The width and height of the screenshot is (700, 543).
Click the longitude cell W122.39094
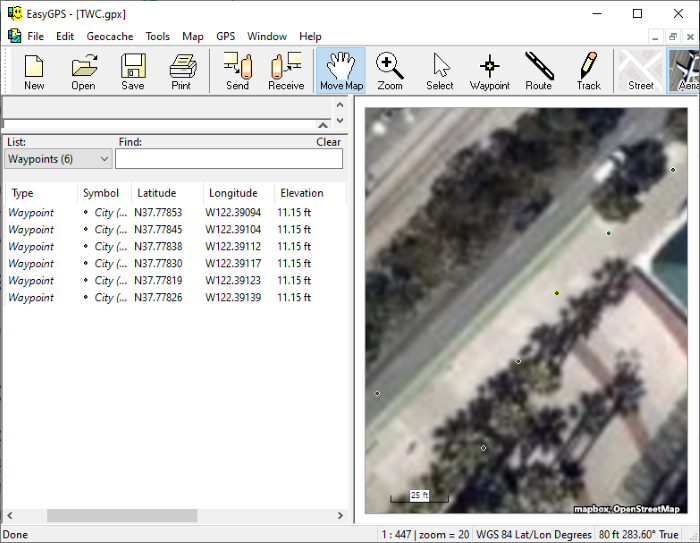tap(233, 213)
